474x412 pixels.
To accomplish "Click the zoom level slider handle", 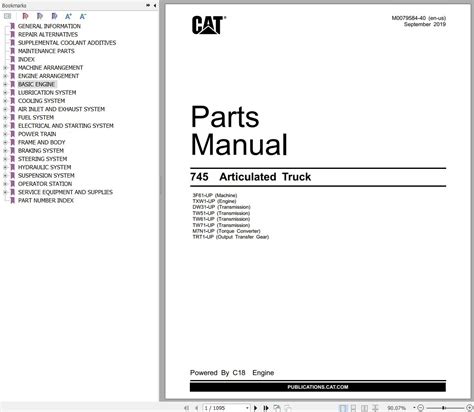I will coord(444,408).
